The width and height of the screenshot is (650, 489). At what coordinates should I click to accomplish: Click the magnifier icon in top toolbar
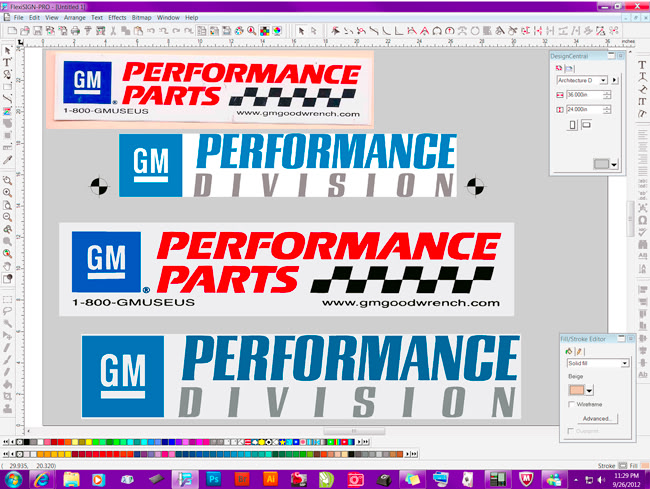251,31
